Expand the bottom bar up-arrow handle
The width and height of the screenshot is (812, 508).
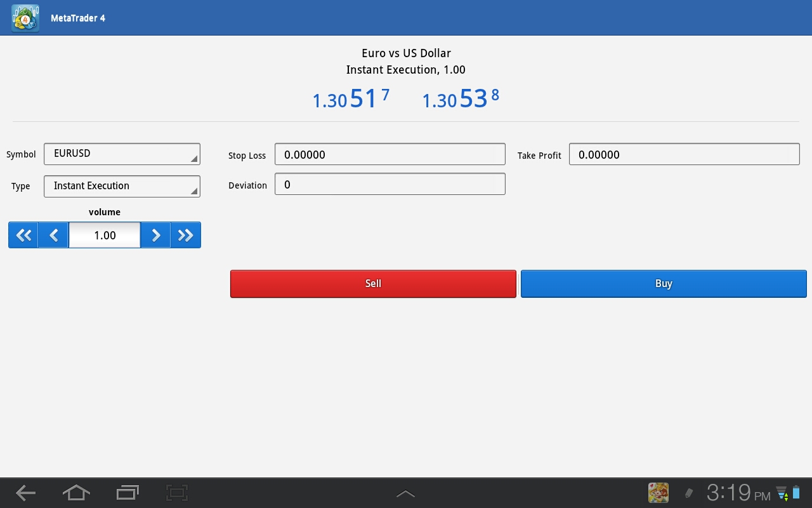pos(405,493)
